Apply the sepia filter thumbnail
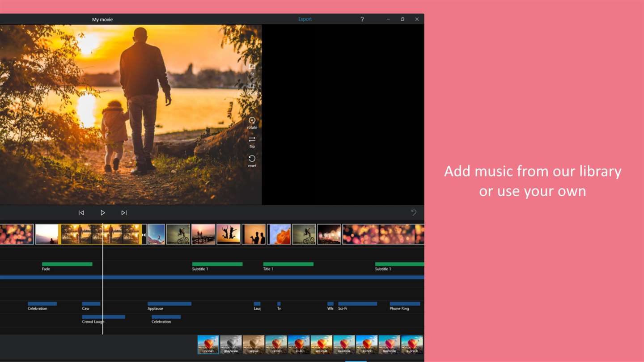This screenshot has height=362, width=644. click(254, 345)
